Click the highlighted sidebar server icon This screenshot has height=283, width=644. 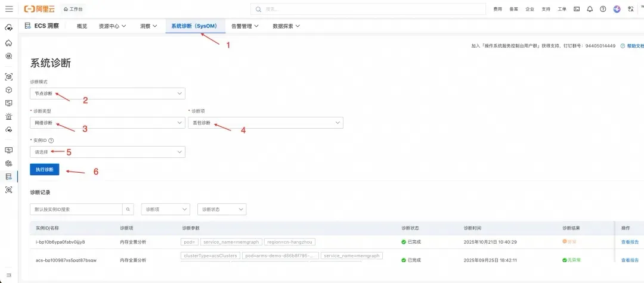pyautogui.click(x=8, y=176)
